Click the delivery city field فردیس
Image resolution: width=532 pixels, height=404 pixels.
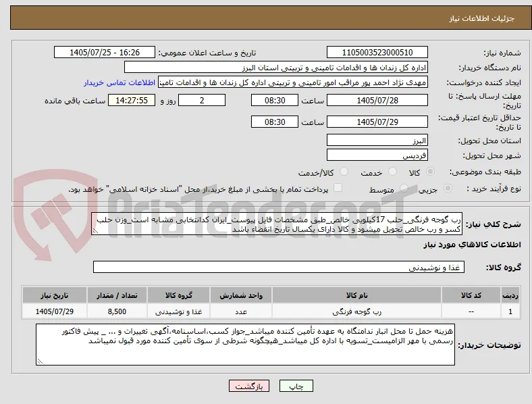coord(377,155)
